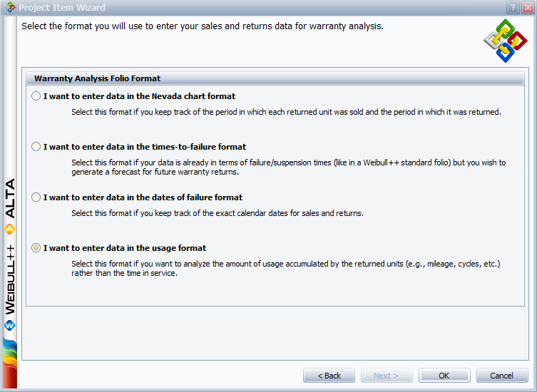Click the blue Weibull++ 'W' sidebar icon
Image resolution: width=537 pixels, height=392 pixels.
[10, 325]
